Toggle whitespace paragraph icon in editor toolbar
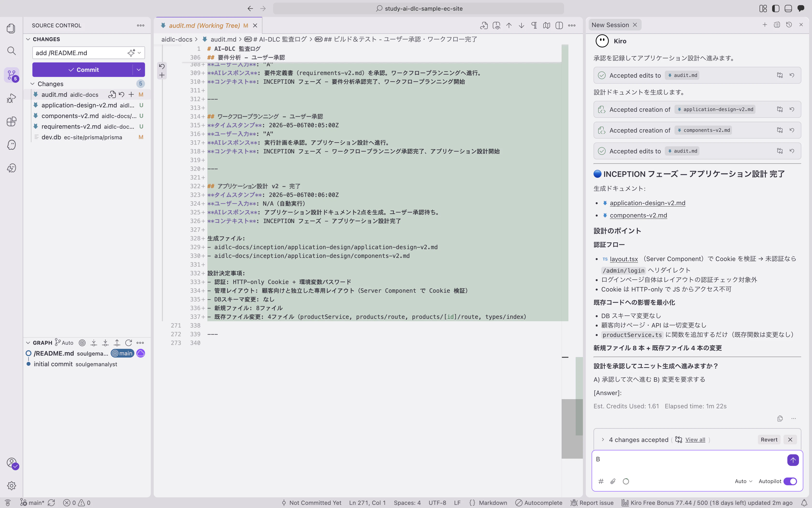Viewport: 812px width, 508px height. [x=534, y=25]
